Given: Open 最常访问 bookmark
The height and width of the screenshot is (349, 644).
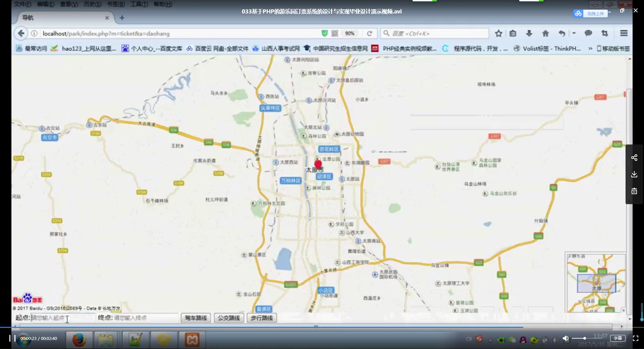Looking at the screenshot, I should [32, 49].
